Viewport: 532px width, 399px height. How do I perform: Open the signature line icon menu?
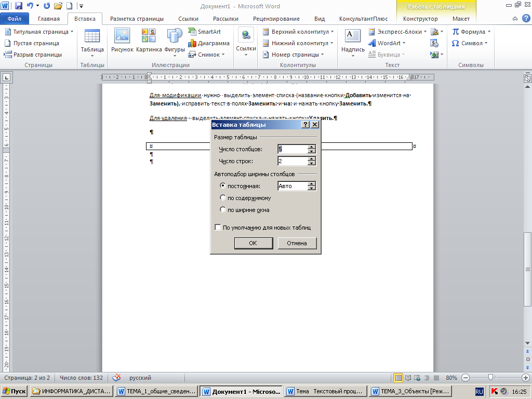coord(436,32)
